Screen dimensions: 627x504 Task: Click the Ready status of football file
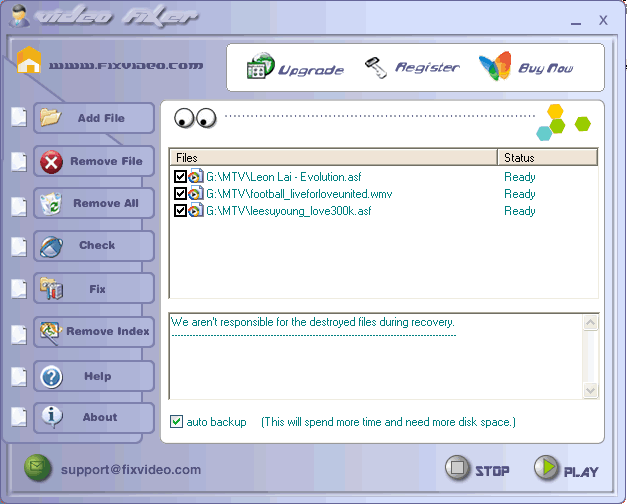[x=519, y=194]
